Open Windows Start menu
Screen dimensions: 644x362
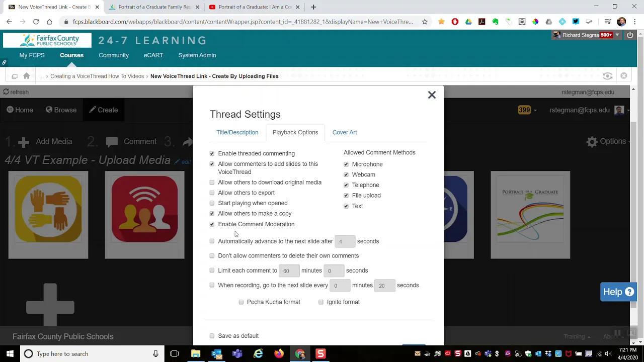10,354
